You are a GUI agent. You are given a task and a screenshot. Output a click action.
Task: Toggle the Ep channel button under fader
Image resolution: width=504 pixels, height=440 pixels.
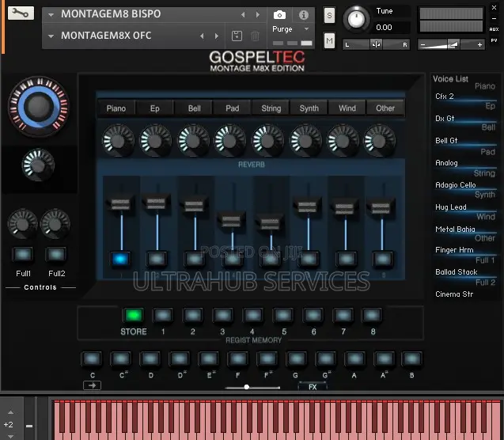157,259
